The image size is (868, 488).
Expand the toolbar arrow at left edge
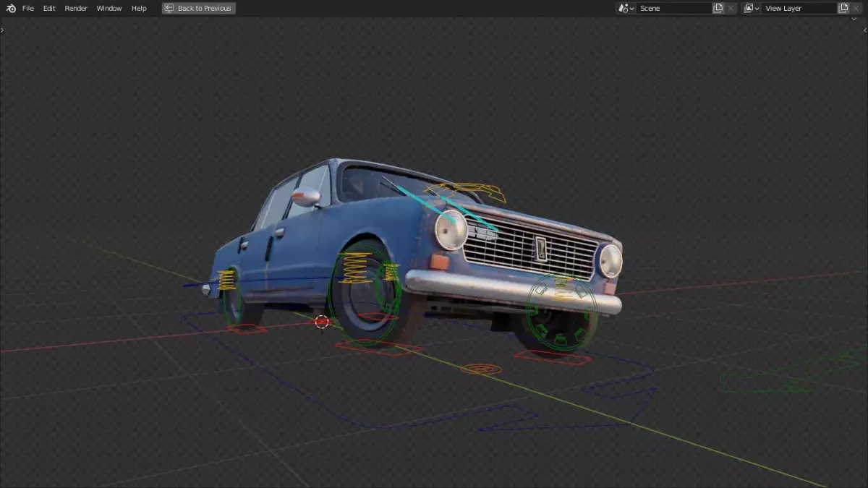tap(3, 30)
